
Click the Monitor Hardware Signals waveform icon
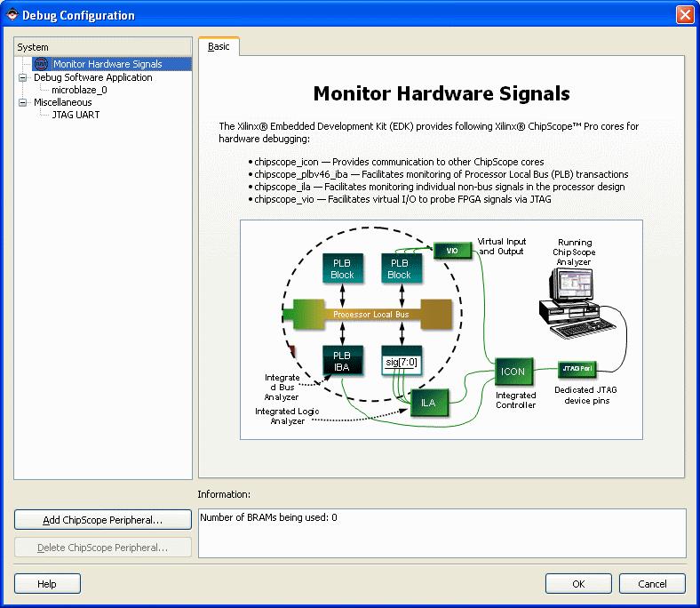[x=41, y=64]
